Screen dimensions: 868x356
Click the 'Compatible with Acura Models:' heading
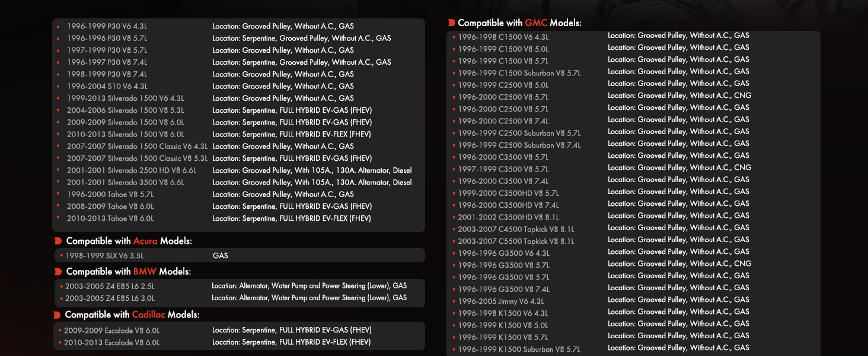tap(129, 241)
